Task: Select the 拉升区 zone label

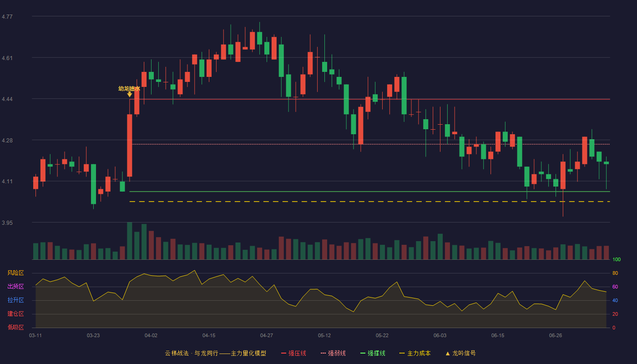Action: pos(15,300)
